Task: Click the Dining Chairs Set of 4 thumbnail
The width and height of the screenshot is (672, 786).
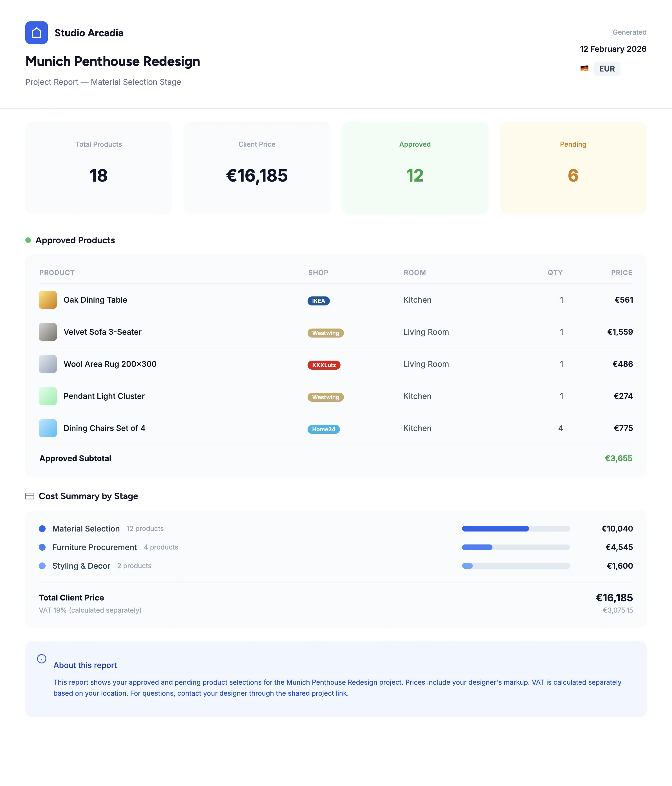Action: point(48,428)
